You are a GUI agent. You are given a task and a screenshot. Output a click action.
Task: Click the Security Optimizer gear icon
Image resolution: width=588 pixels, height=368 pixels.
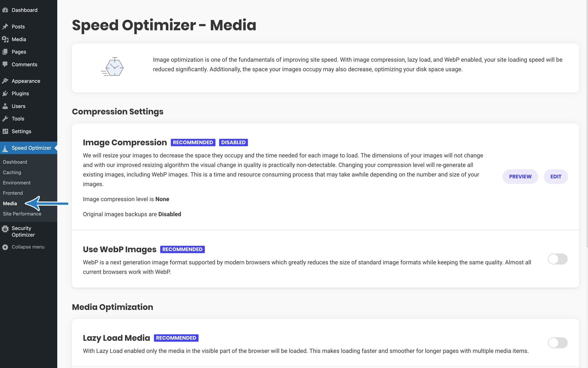tap(5, 229)
